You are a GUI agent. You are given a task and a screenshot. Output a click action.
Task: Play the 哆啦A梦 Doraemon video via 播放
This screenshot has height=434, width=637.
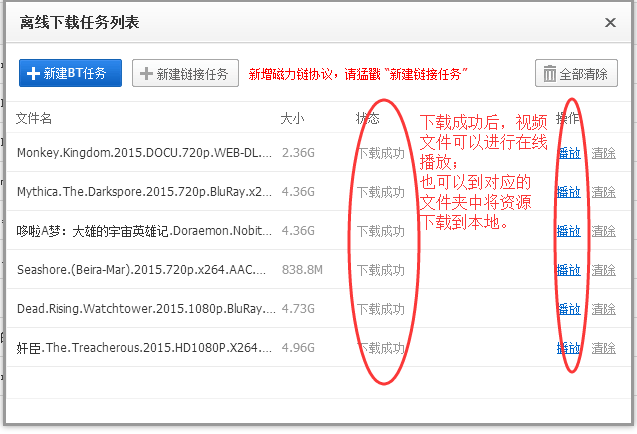click(569, 231)
